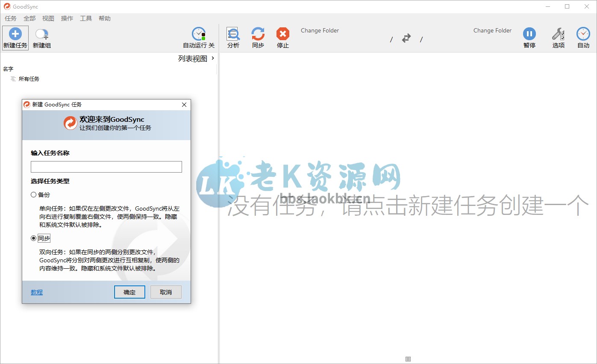Screen dimensions: 597x364
Task: Focus the task name input field
Action: (106, 167)
